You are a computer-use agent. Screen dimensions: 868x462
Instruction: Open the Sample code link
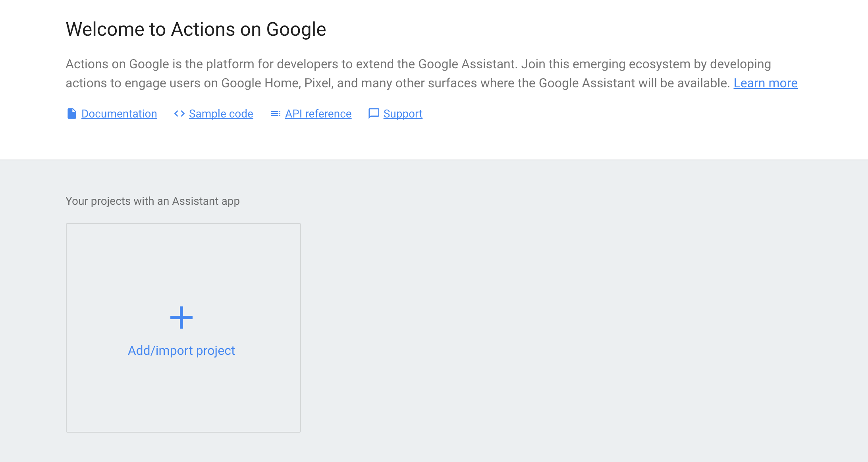(221, 114)
